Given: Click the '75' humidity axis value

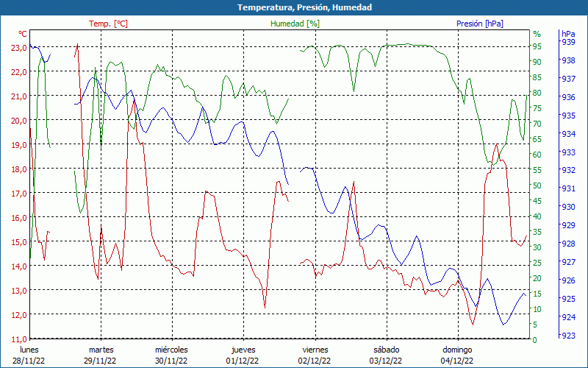Looking at the screenshot, I should click(x=537, y=108).
